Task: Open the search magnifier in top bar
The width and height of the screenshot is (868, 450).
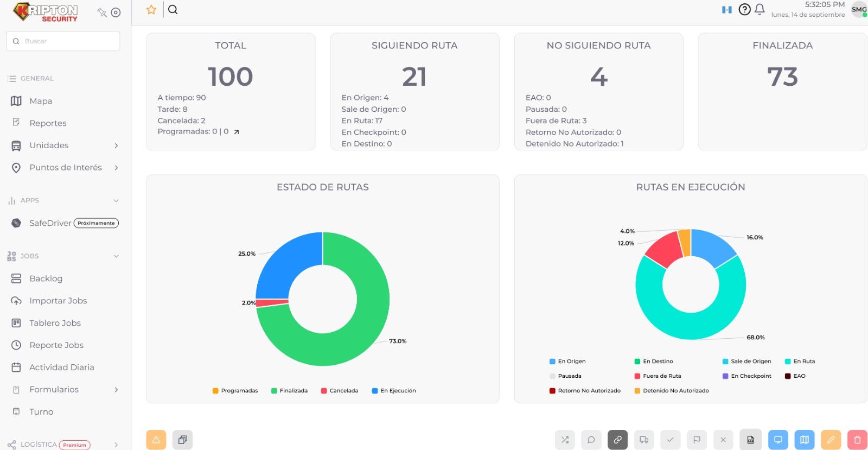Action: click(173, 9)
